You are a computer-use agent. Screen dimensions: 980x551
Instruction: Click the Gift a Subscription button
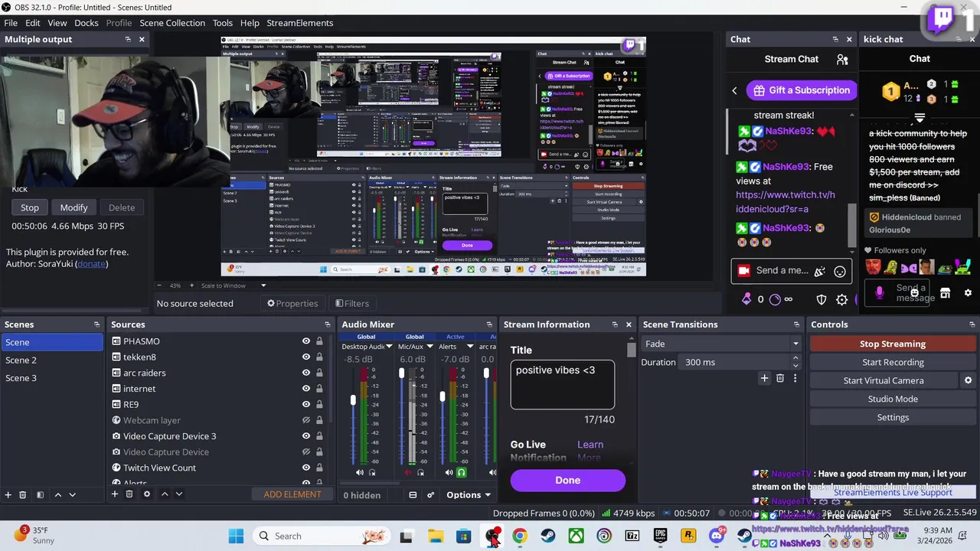click(x=802, y=90)
